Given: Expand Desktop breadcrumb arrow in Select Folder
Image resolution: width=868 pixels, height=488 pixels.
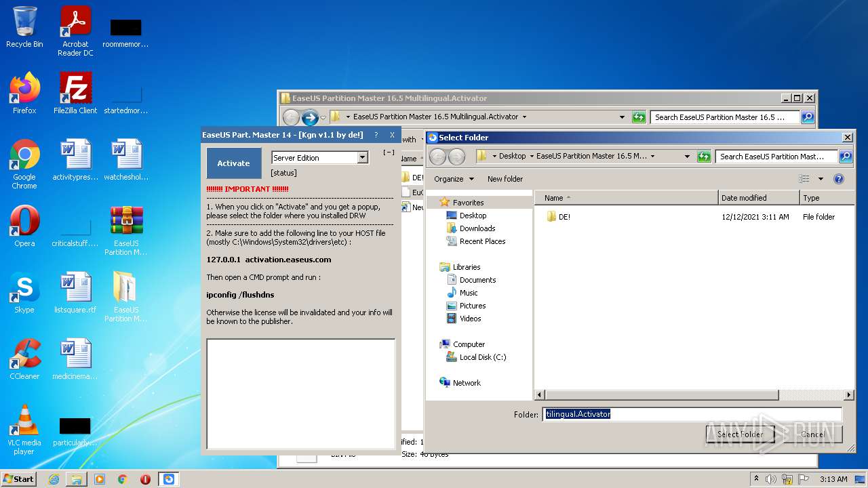Looking at the screenshot, I should 532,157.
